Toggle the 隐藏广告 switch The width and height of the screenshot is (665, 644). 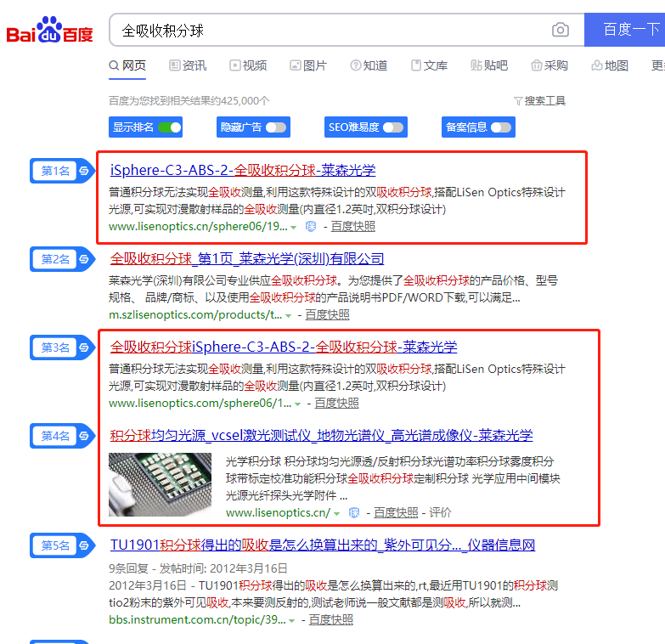(276, 127)
